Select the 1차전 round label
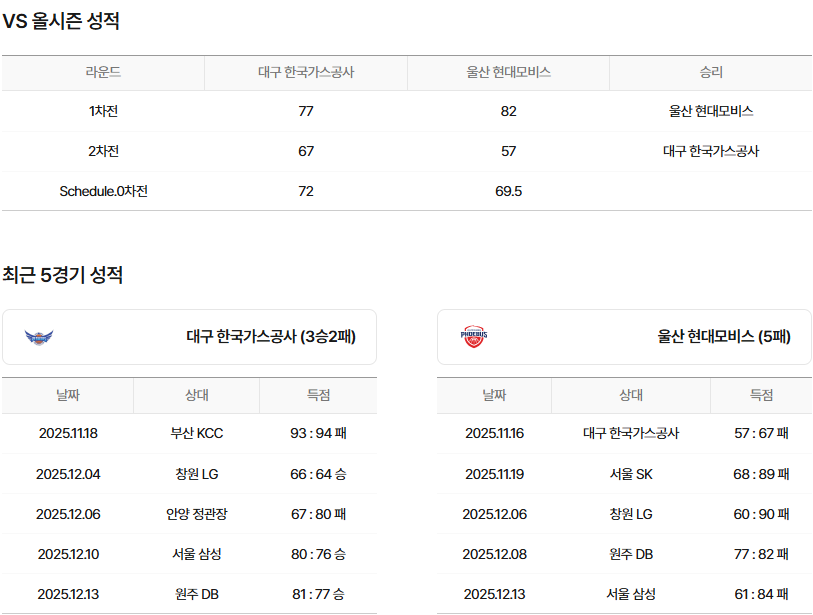The image size is (813, 615). (103, 111)
